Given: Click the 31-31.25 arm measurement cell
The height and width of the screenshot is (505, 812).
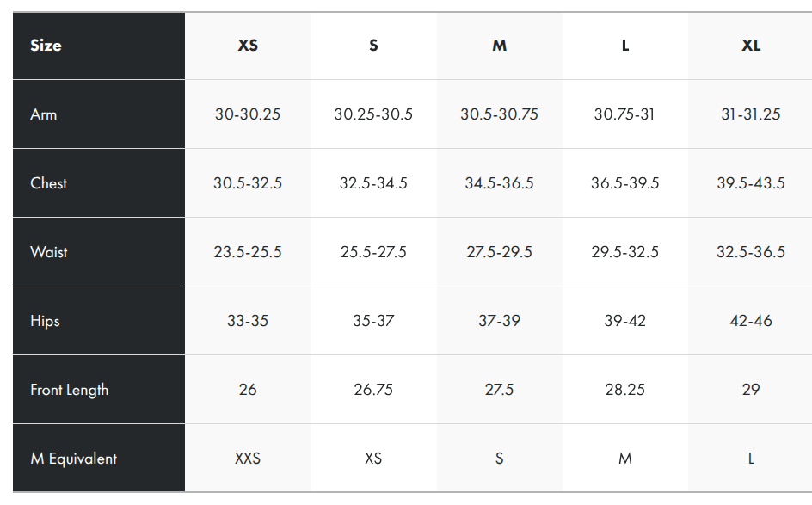Looking at the screenshot, I should tap(751, 114).
